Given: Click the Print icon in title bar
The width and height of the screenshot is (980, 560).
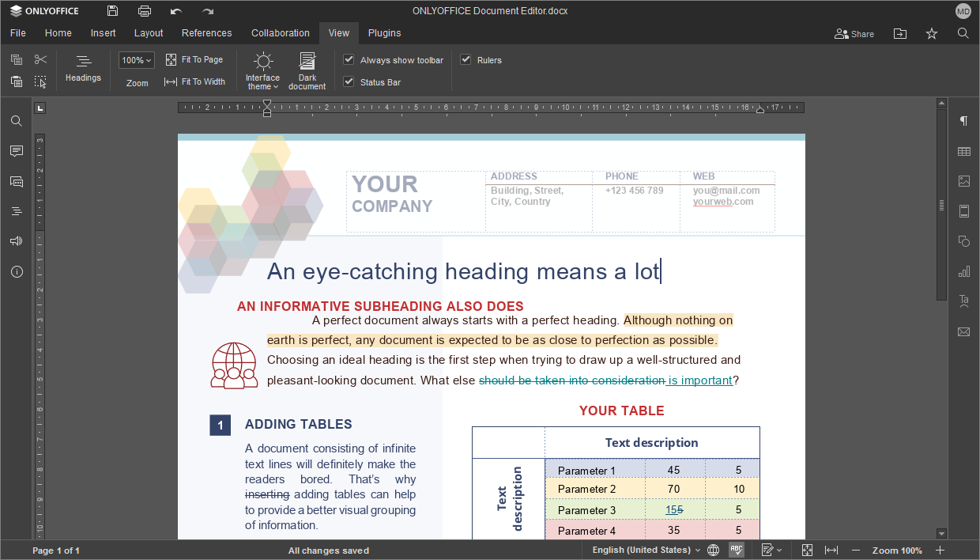Looking at the screenshot, I should click(x=144, y=11).
